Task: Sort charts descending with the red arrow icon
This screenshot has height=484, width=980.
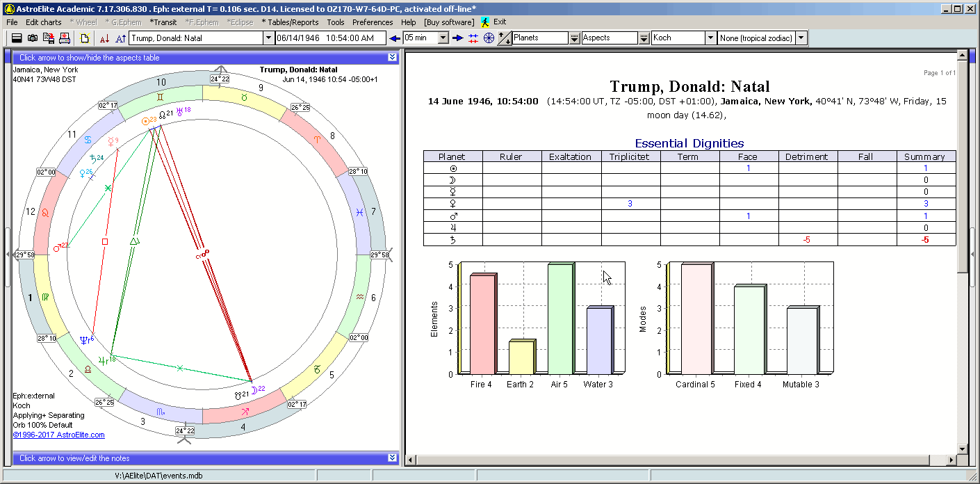Action: [104, 38]
